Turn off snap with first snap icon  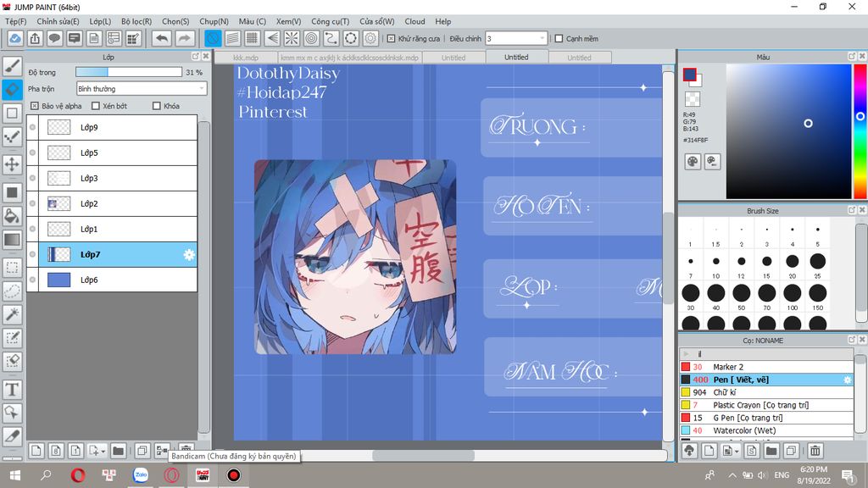pos(213,38)
